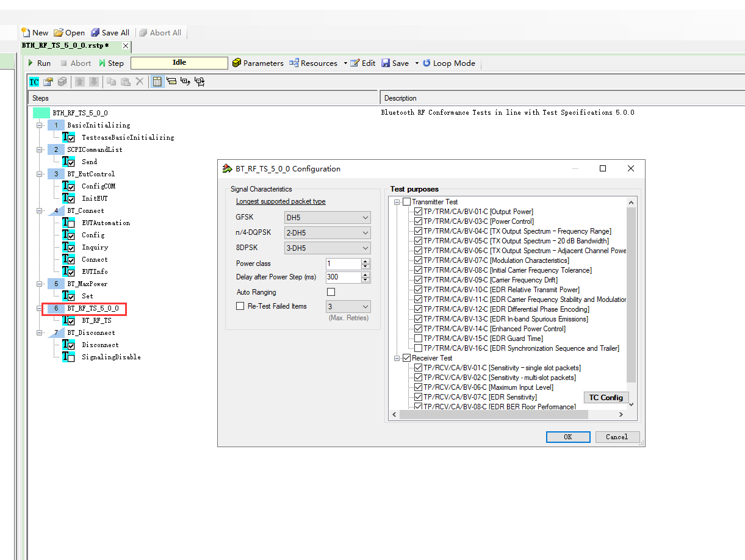Screen dimensions: 745x560
Task: Open the 8DPSK packet type dropdown
Action: 328,248
